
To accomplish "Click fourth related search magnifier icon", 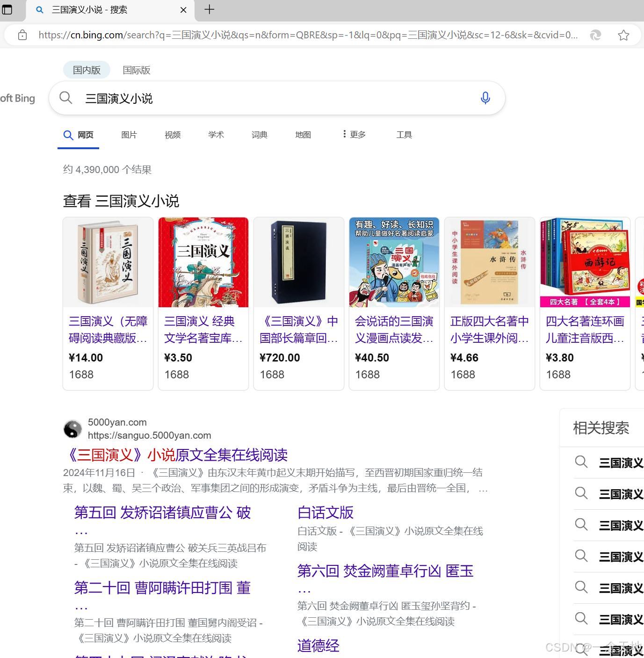I will pyautogui.click(x=581, y=556).
